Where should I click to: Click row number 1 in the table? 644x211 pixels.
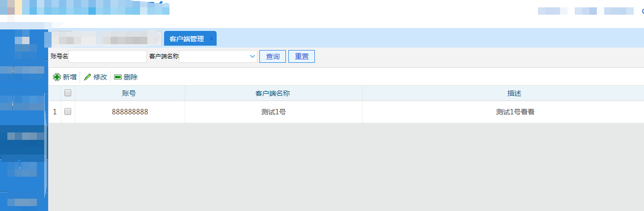[55, 112]
